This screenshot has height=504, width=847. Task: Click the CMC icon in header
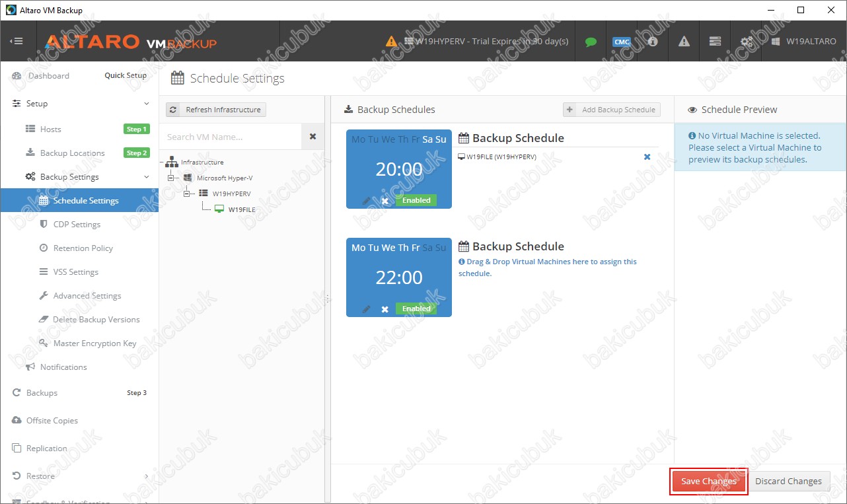coord(622,42)
